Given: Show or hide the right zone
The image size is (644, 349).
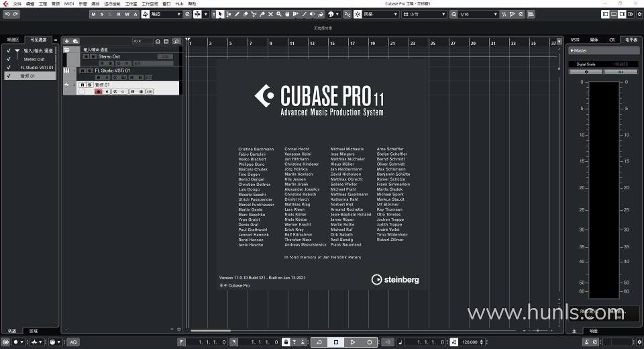Looking at the screenshot, I should pos(623,14).
